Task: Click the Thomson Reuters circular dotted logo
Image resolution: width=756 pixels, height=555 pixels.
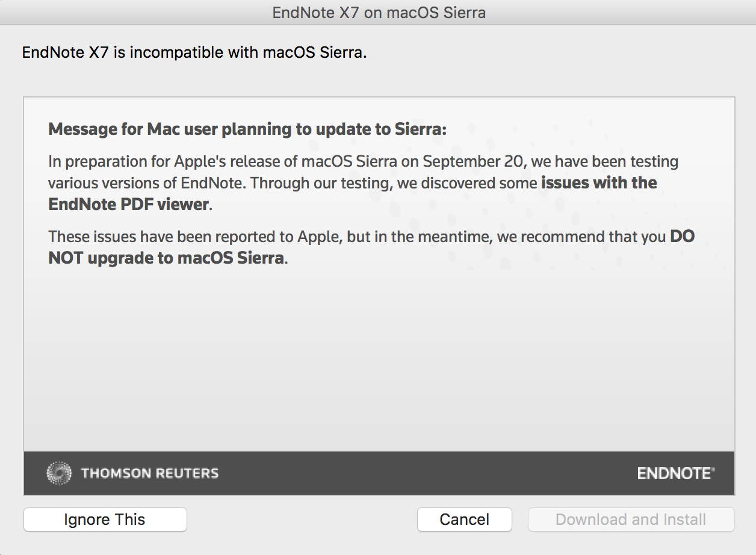Action: [58, 473]
